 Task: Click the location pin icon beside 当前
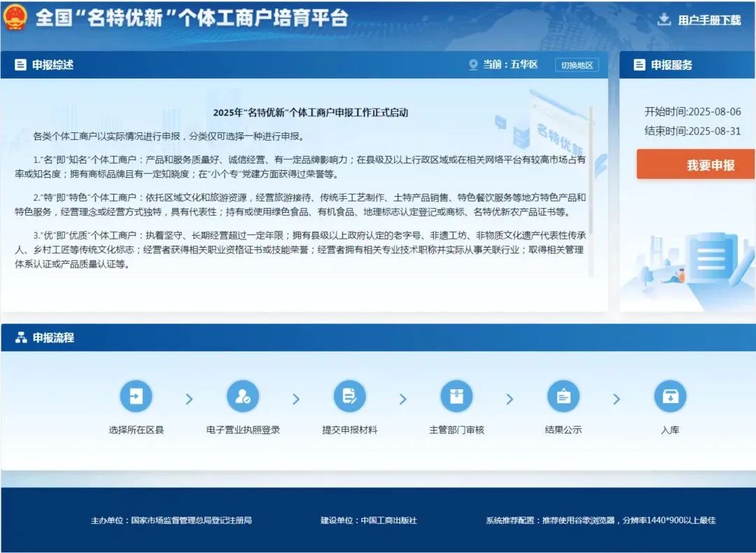(473, 65)
